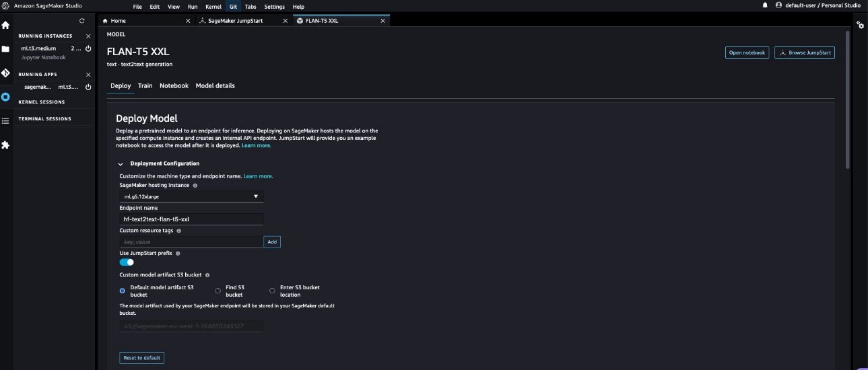Select the Running Terminals and Kernels icon
Image resolution: width=868 pixels, height=370 pixels.
pos(5,97)
